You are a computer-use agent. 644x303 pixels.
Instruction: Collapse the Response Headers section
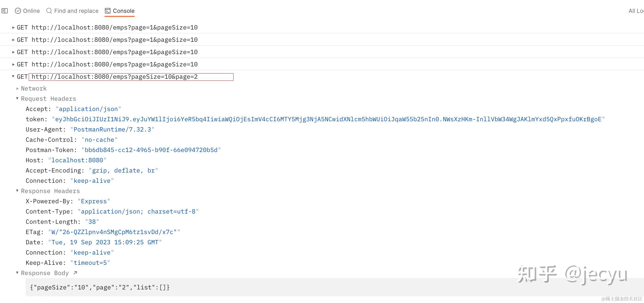point(17,191)
